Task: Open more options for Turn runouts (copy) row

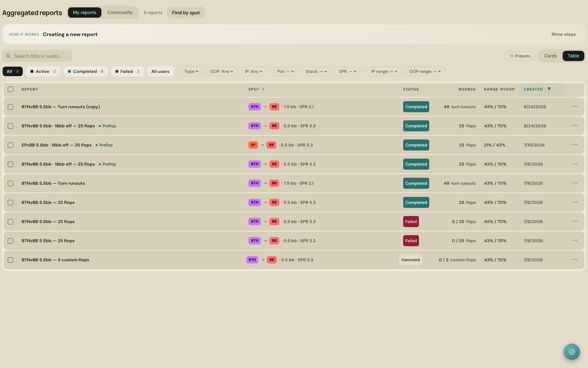Action: (x=575, y=107)
